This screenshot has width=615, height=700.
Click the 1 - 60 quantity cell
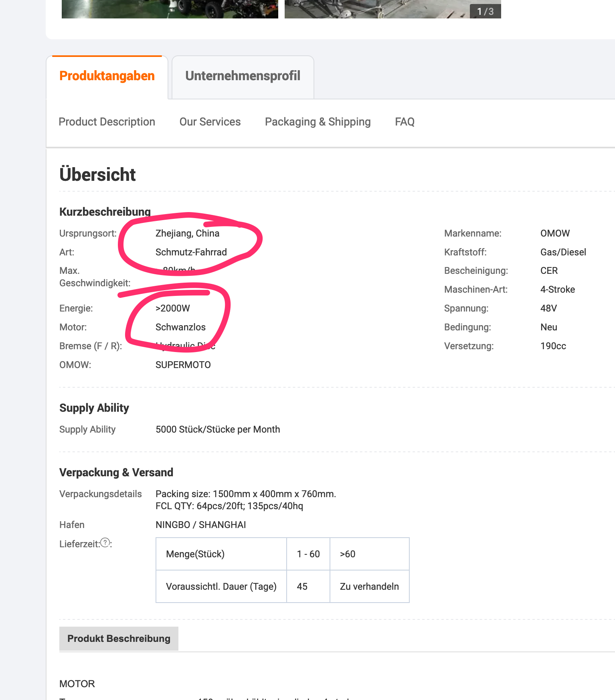[308, 554]
